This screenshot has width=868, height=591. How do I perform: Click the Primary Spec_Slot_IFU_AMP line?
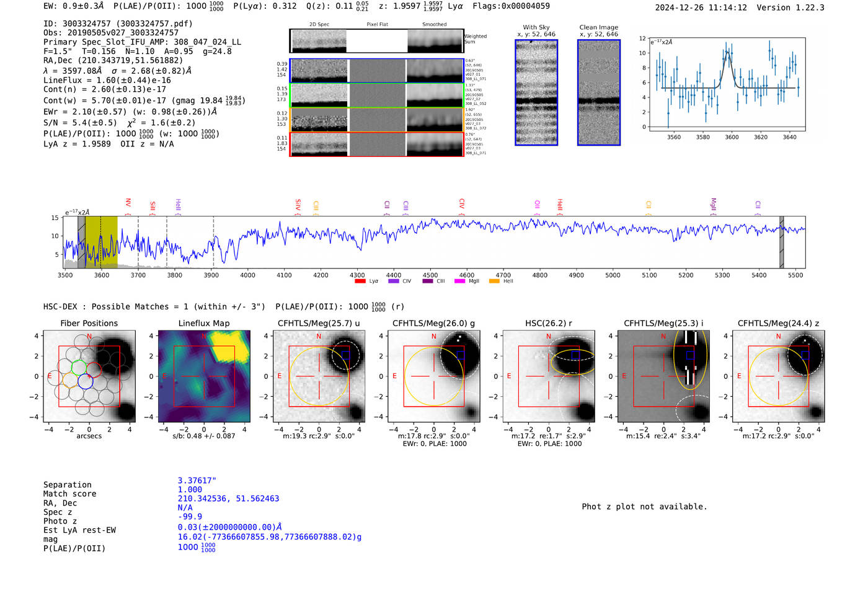pos(142,42)
